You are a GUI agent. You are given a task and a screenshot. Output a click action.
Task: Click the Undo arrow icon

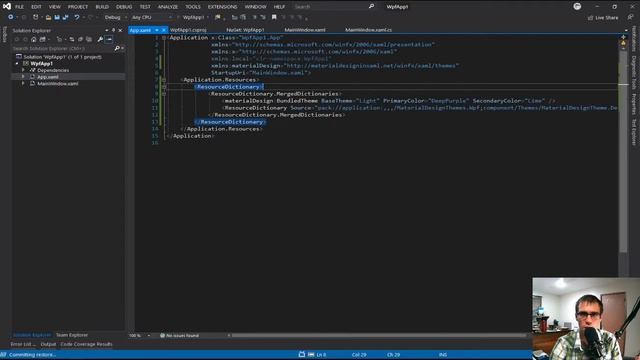(x=77, y=18)
